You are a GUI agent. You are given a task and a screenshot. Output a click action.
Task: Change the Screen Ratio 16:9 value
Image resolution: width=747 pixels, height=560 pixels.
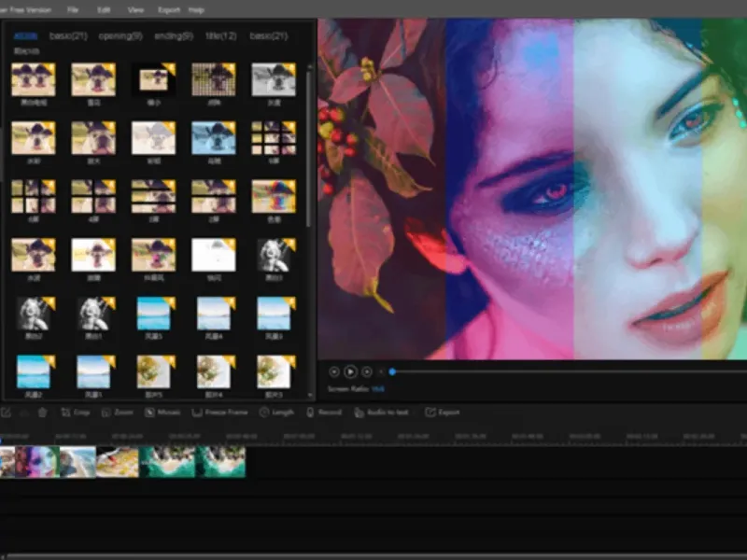tap(378, 388)
